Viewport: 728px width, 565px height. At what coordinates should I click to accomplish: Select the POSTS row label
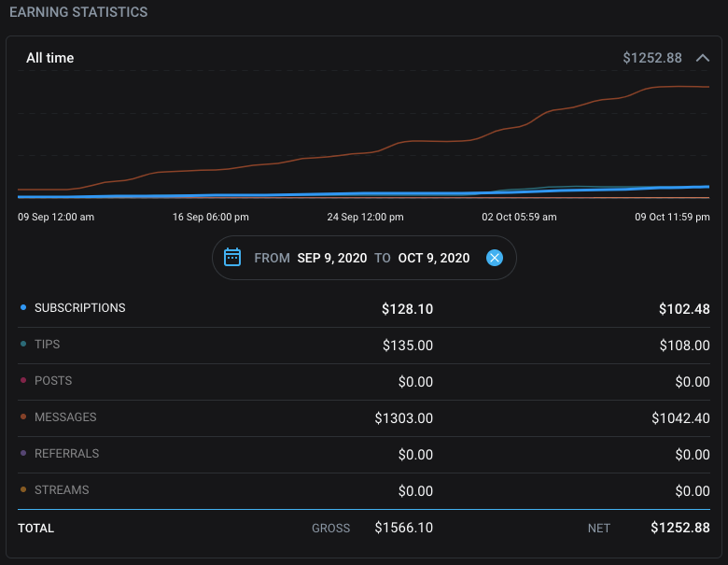click(x=53, y=381)
